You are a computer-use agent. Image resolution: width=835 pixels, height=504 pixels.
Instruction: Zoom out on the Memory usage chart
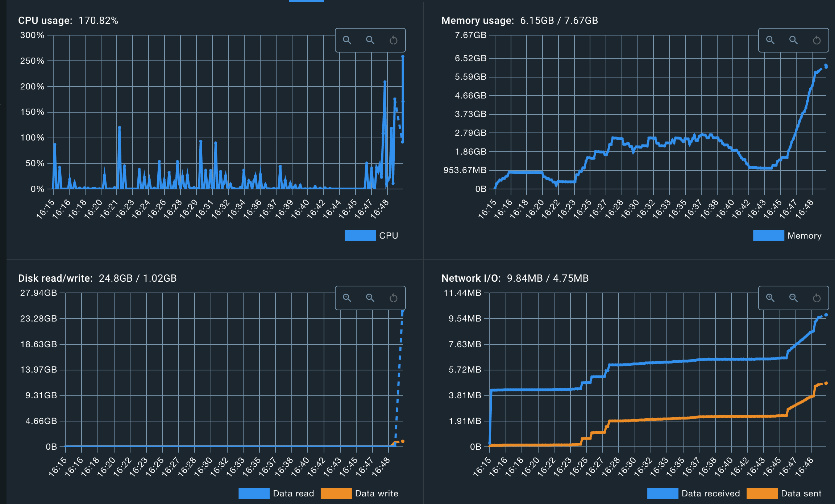tap(793, 40)
